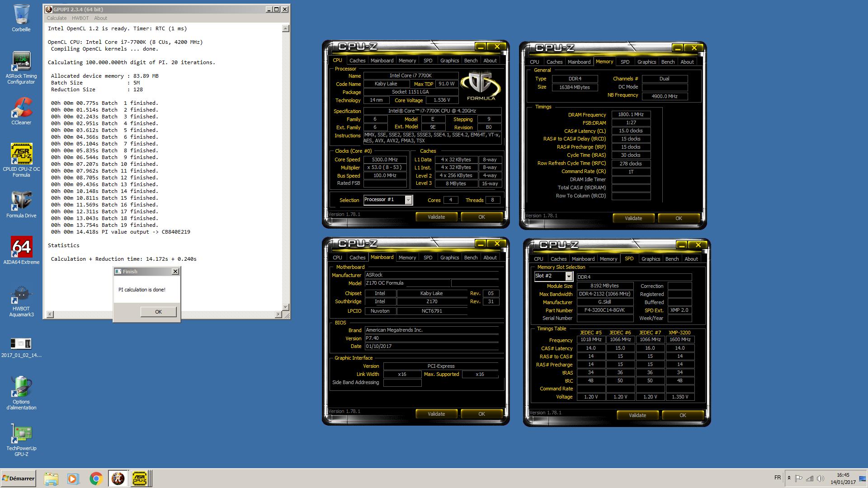Open Formula Drive desktop icon
The image size is (868, 488).
(x=21, y=204)
